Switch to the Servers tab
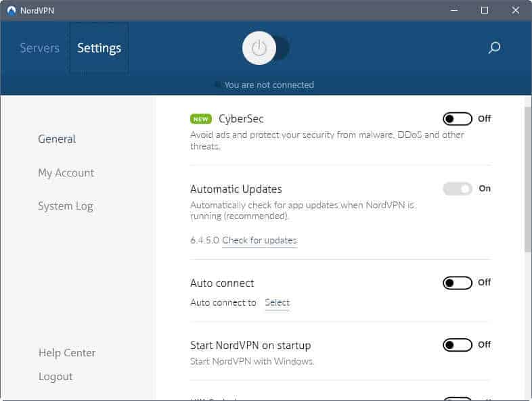 coord(39,48)
